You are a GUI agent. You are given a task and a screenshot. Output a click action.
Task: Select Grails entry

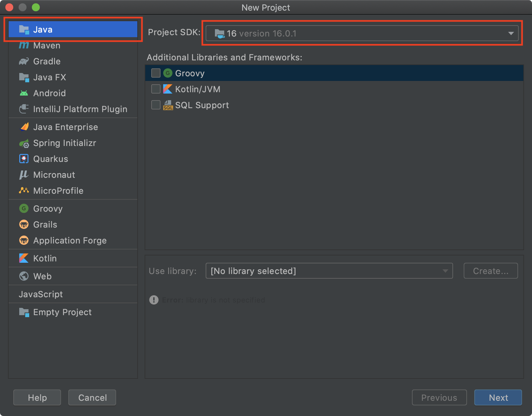[x=73, y=225]
